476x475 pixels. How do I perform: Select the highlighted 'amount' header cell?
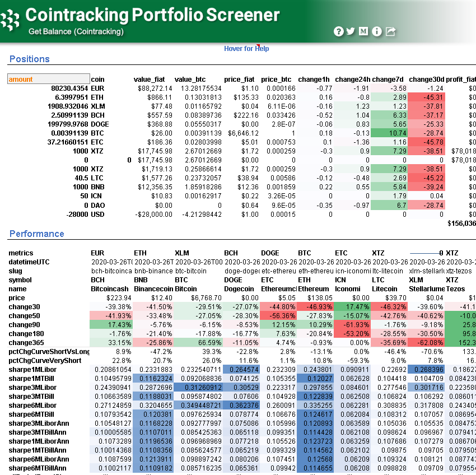pos(49,79)
